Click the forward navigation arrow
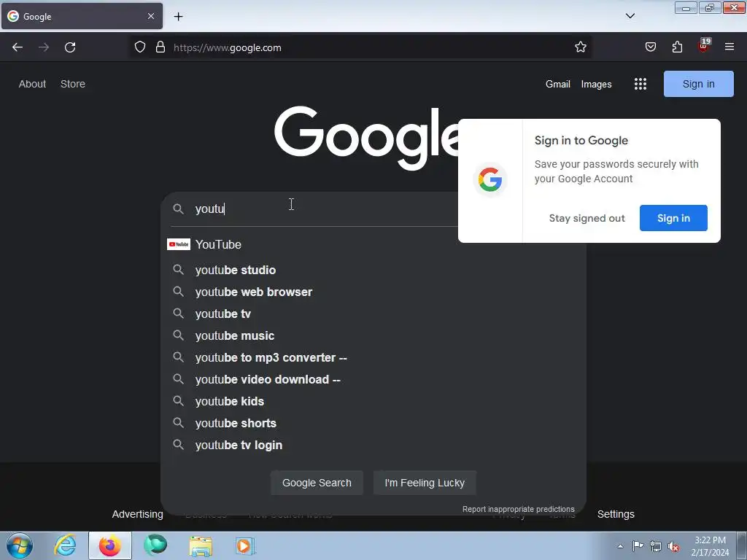Screen dimensions: 747x560 click(x=44, y=47)
